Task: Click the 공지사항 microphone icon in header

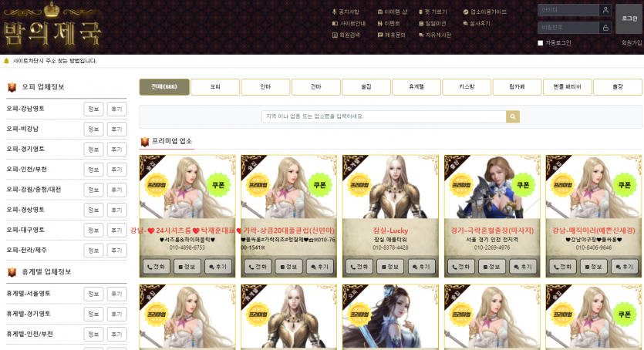Action: (334, 12)
